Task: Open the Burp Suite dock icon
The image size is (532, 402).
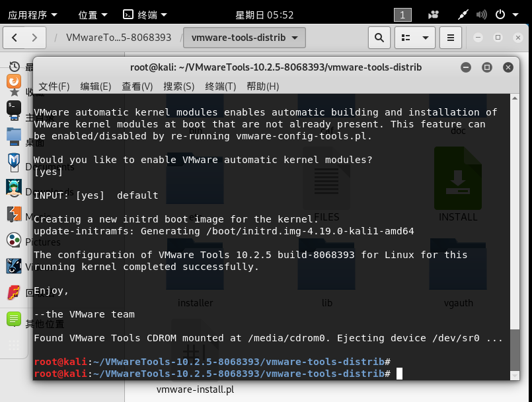Action: (14, 214)
